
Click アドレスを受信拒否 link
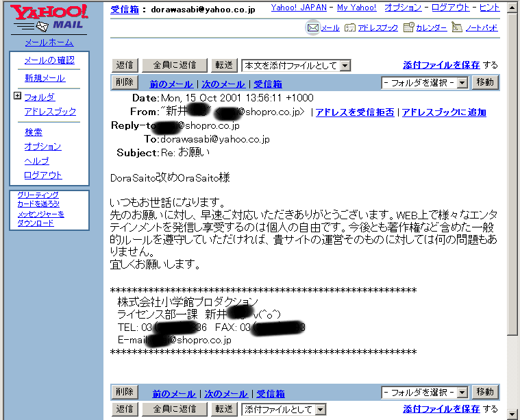(355, 112)
